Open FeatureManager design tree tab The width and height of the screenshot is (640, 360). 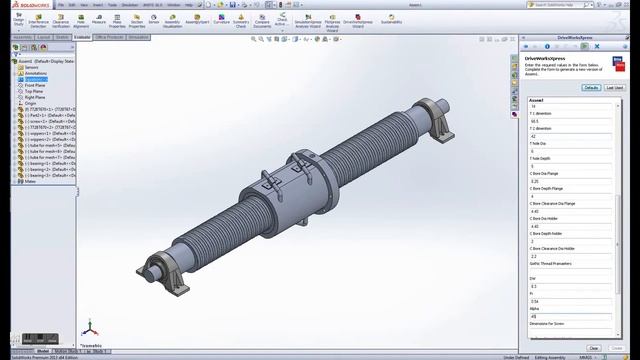click(x=16, y=47)
